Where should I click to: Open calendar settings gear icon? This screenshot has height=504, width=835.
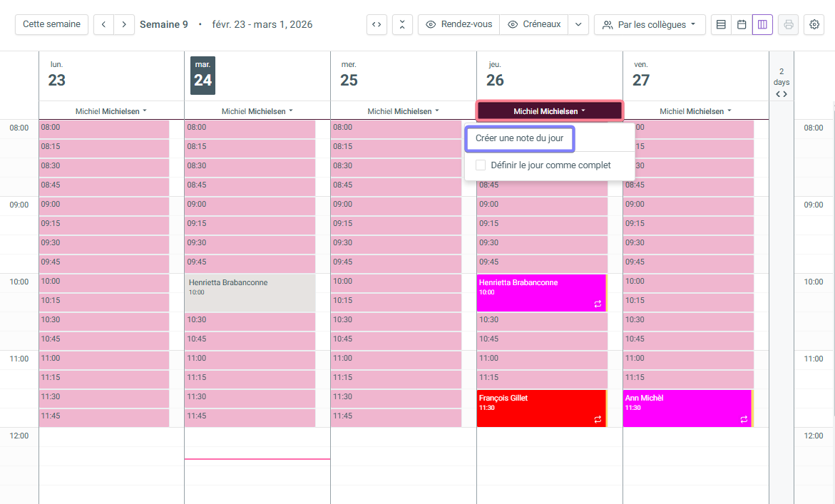point(814,24)
